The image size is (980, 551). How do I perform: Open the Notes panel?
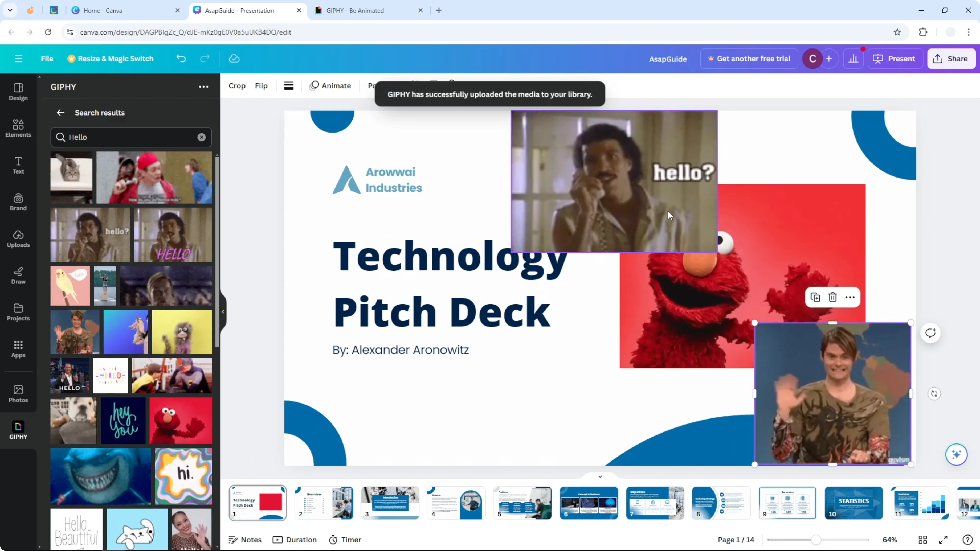pyautogui.click(x=245, y=540)
